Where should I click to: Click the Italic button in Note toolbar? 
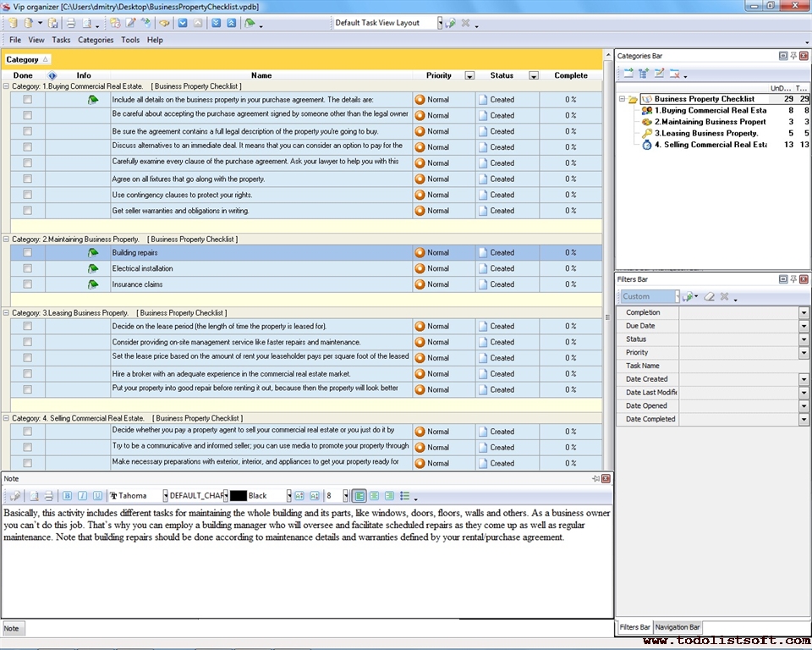point(83,496)
